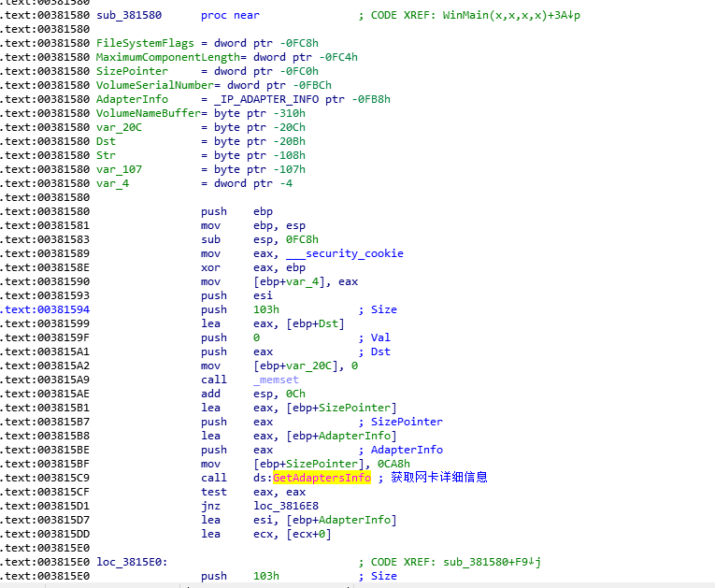Select the sub_381580 procedure name
The width and height of the screenshot is (715, 588).
(x=132, y=17)
